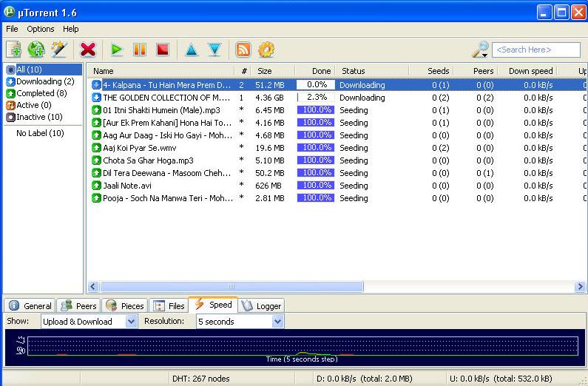Click the 0.0% progress bar of Kalpana torrent

coord(316,85)
